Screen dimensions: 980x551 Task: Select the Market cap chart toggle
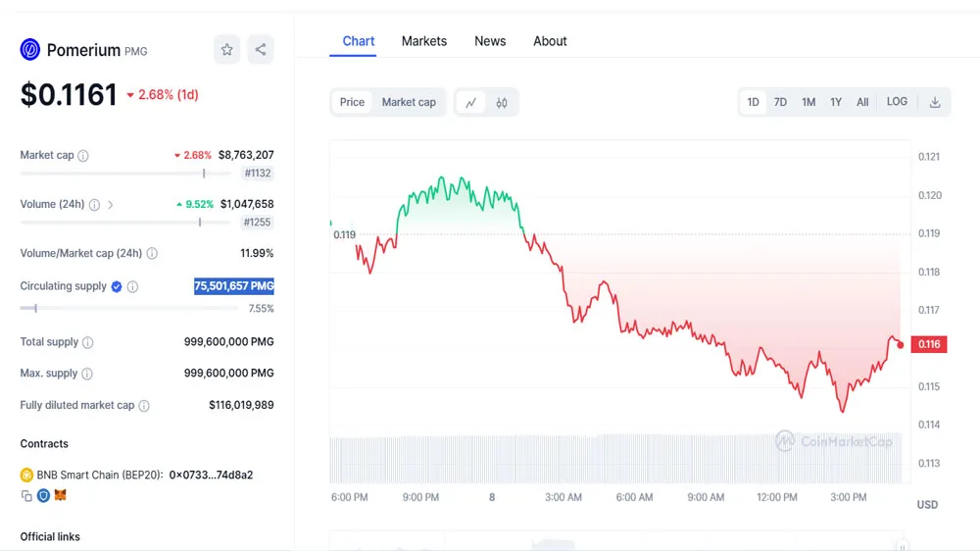click(409, 102)
